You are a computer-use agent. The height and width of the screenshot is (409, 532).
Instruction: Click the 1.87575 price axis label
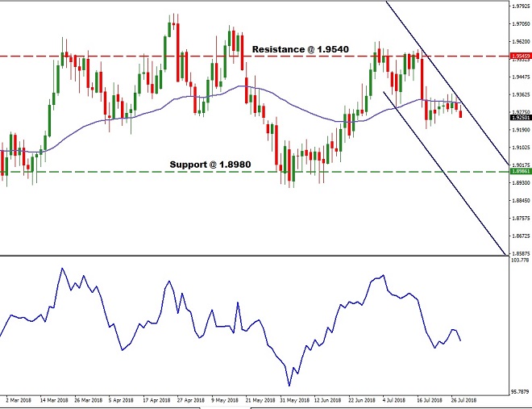pyautogui.click(x=522, y=218)
